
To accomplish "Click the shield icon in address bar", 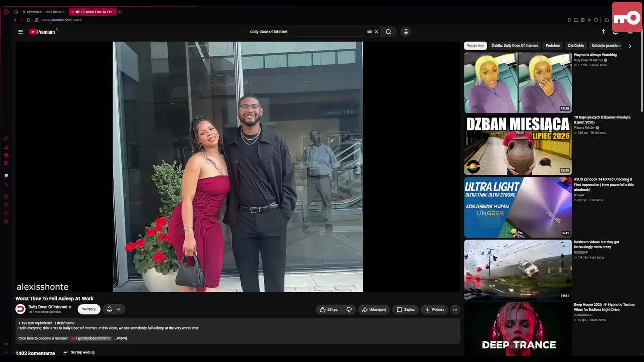I will pyautogui.click(x=583, y=20).
